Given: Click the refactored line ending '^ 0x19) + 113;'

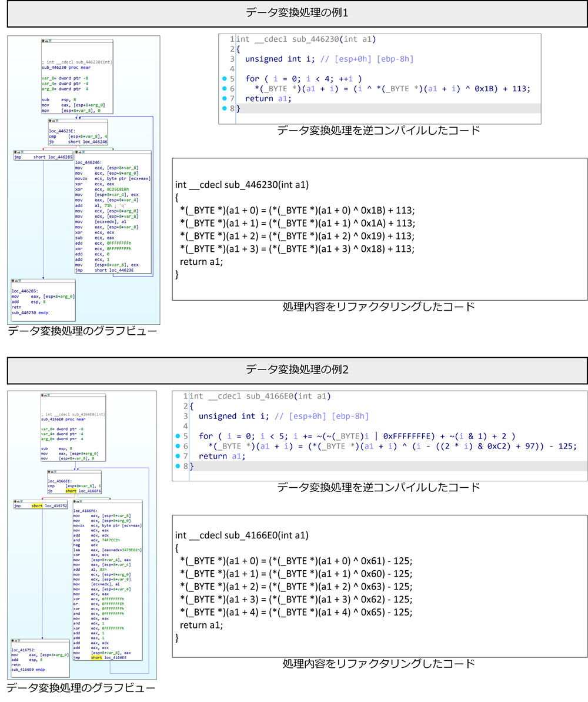Looking at the screenshot, I should [297, 236].
